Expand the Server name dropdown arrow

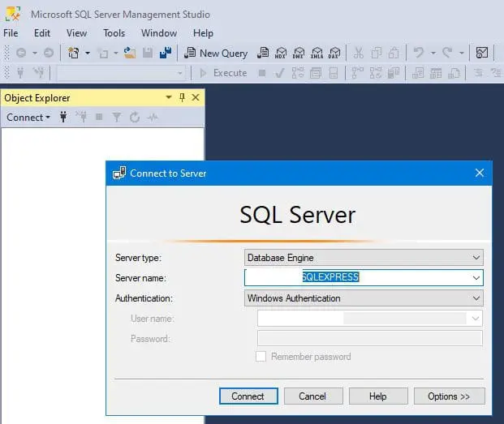(x=476, y=277)
